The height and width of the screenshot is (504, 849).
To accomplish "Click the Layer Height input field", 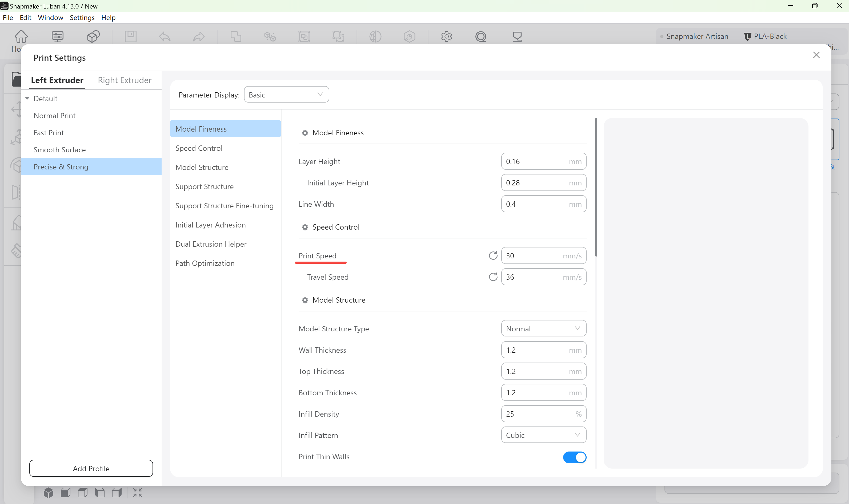I will (x=543, y=161).
